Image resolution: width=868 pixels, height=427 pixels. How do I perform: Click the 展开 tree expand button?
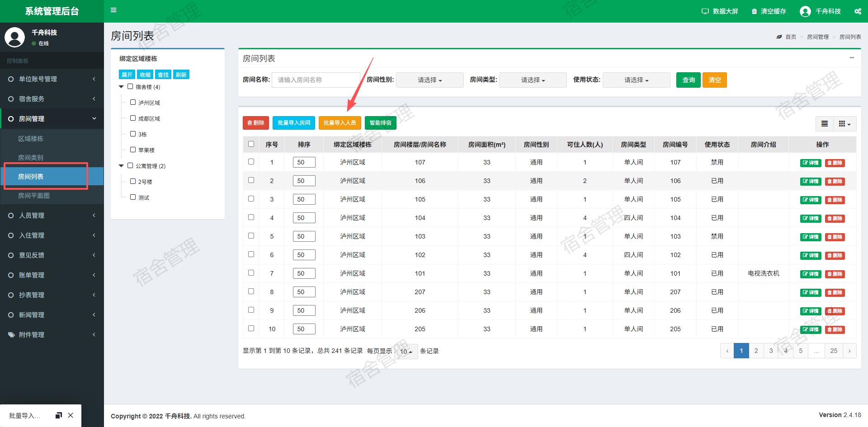click(x=127, y=75)
